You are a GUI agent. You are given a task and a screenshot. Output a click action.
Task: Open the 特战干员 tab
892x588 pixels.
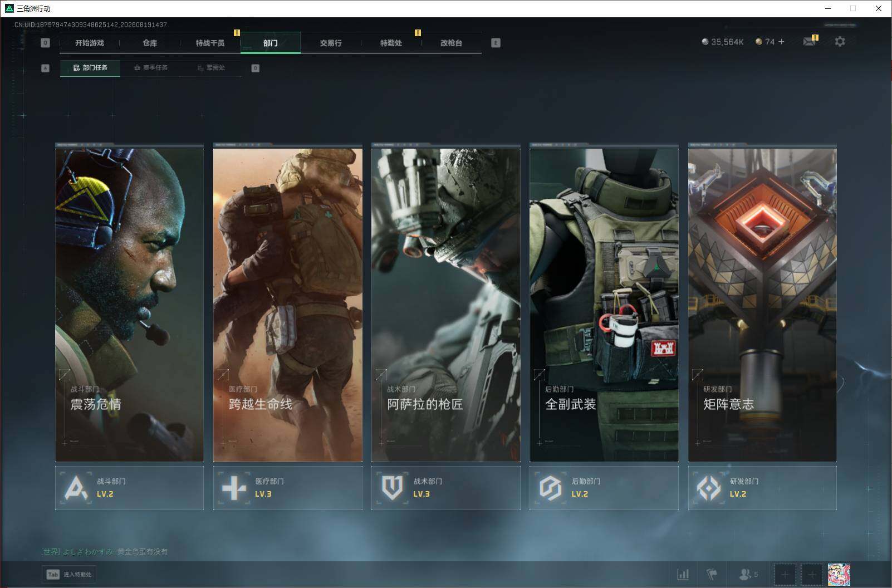(210, 43)
